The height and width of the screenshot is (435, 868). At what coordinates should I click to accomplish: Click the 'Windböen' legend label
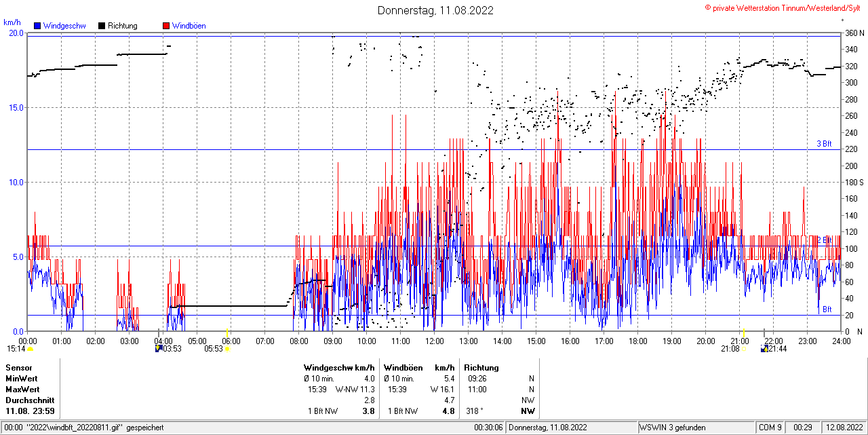tap(189, 26)
